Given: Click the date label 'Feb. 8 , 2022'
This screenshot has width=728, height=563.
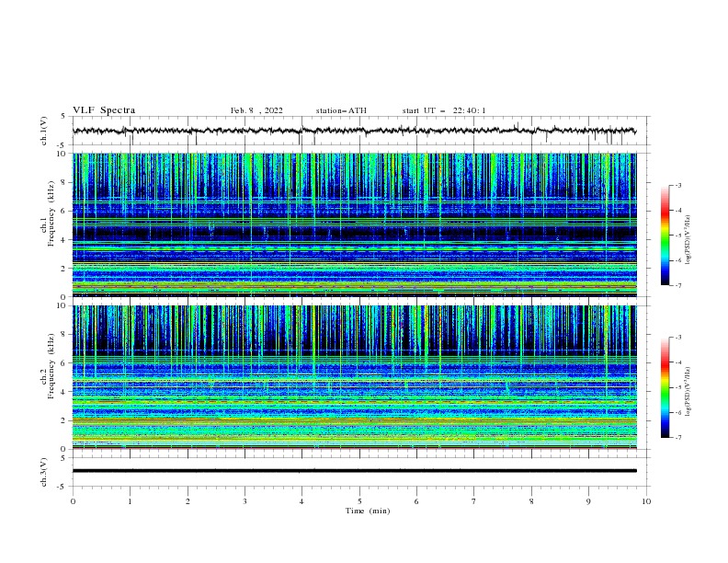Looking at the screenshot, I should coord(256,110).
